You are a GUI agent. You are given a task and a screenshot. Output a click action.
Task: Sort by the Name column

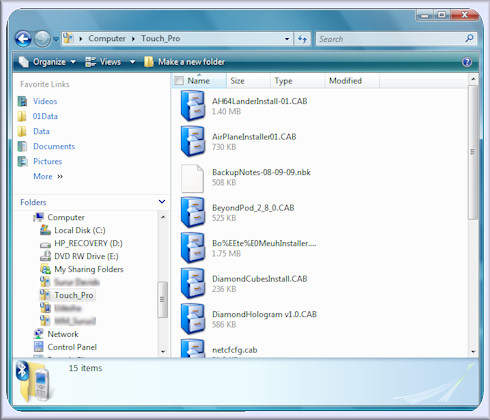tap(199, 81)
